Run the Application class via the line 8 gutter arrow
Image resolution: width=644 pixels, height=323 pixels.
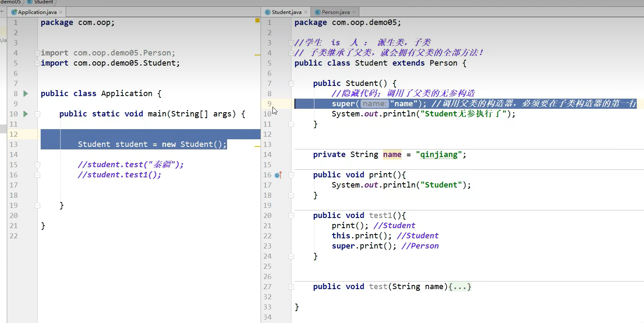pyautogui.click(x=25, y=94)
